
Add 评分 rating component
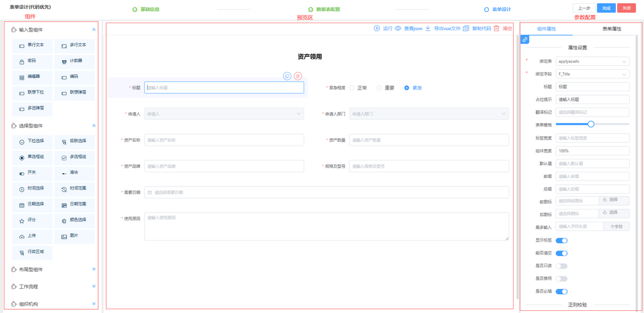[32, 220]
